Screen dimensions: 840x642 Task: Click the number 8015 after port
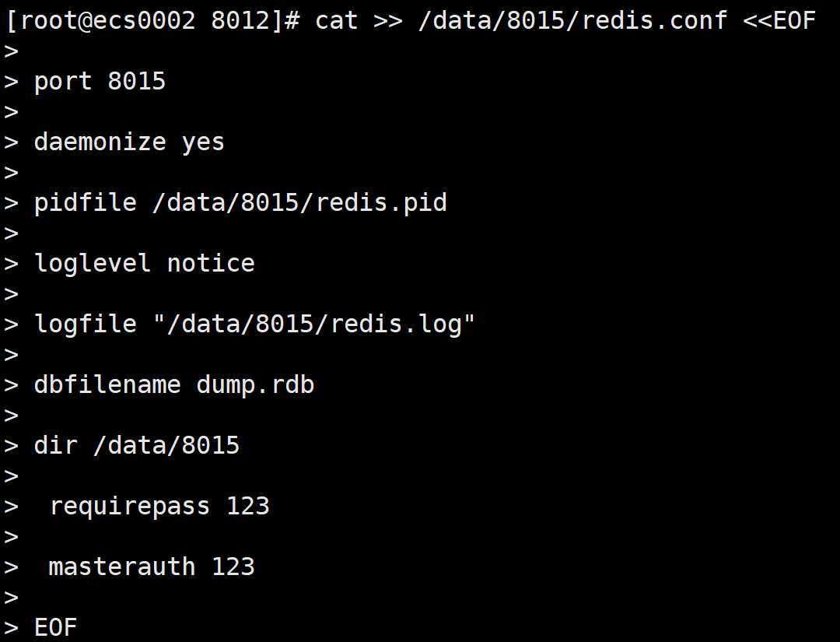[137, 82]
